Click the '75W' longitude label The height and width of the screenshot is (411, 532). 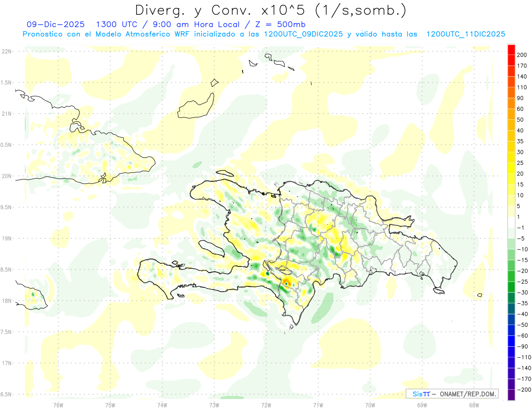110,405
